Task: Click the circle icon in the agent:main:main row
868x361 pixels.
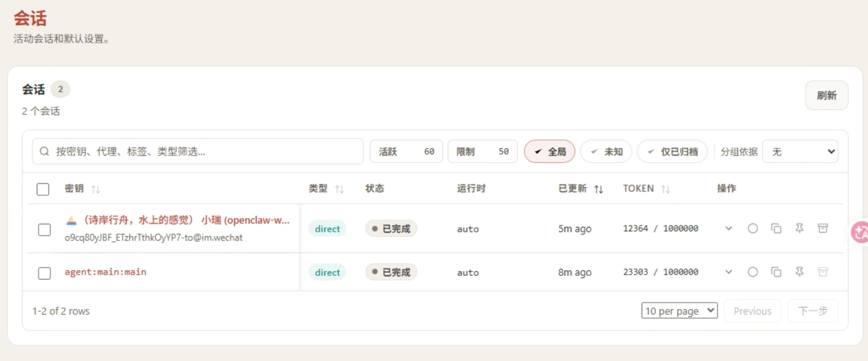Action: [x=752, y=272]
